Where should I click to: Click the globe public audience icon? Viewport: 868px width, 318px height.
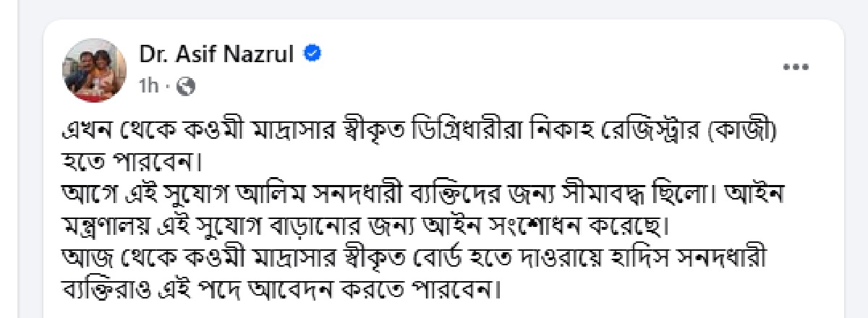(x=186, y=87)
